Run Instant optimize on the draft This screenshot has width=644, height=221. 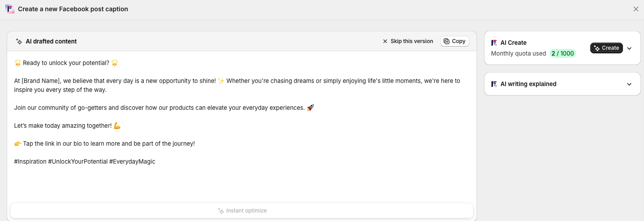tap(242, 211)
